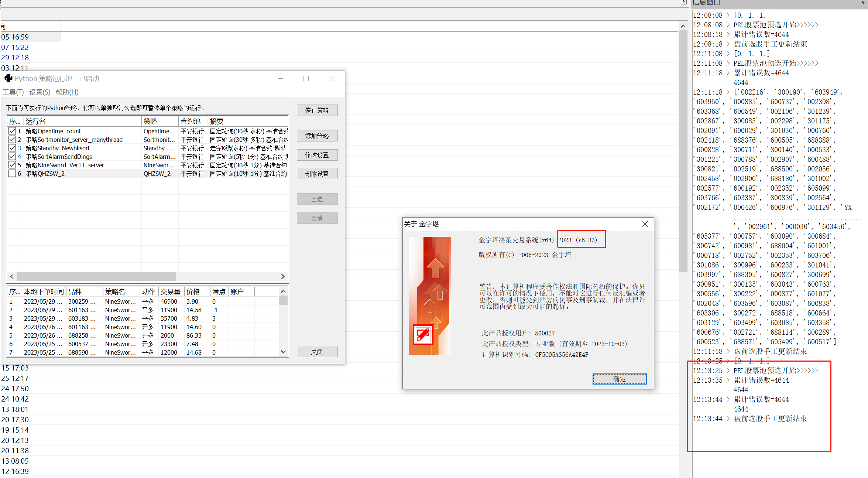Click the 删除设置 button
Screen dimensions: 868x478
click(x=317, y=174)
